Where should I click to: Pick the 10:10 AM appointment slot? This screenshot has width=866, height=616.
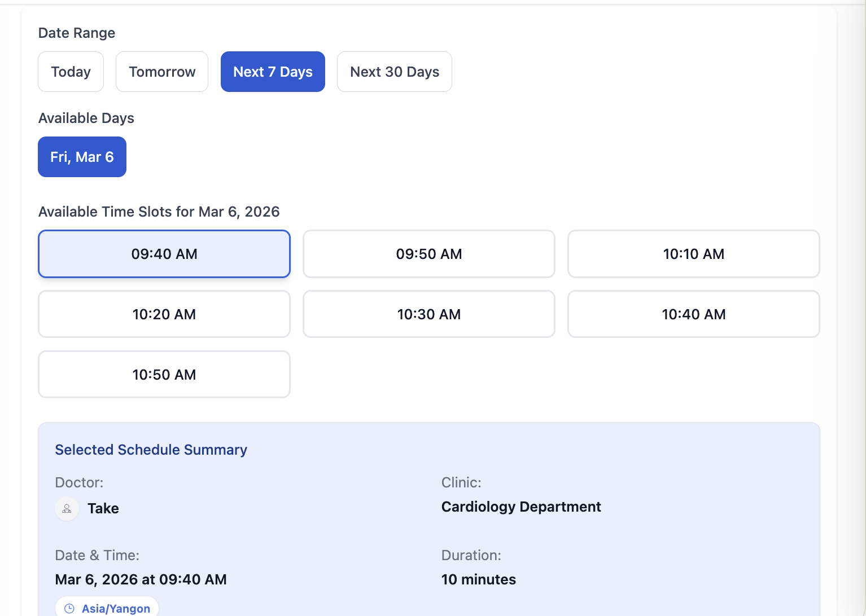693,254
